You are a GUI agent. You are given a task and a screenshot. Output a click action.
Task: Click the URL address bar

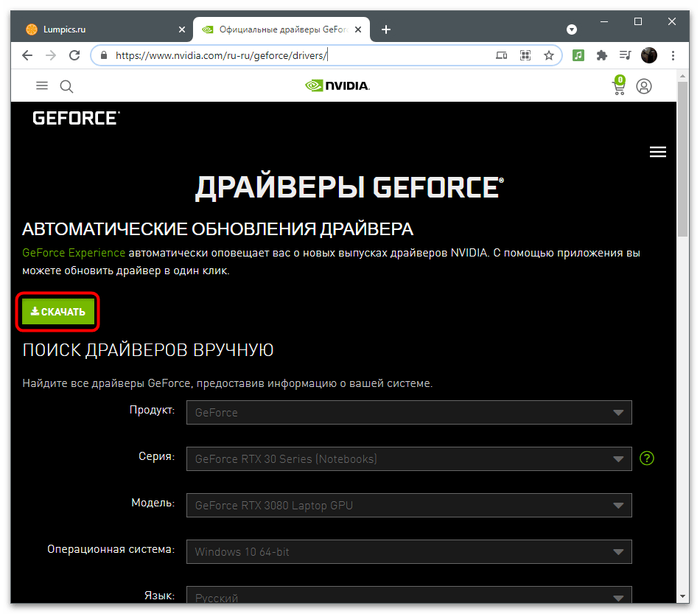pos(295,55)
